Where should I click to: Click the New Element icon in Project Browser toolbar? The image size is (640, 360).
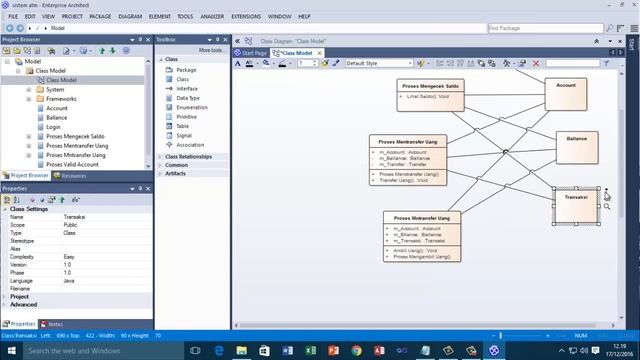click(37, 51)
